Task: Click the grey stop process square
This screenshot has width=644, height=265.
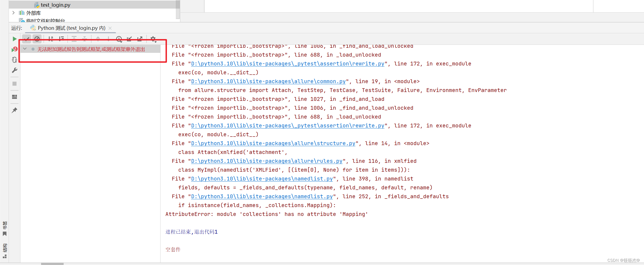Action: pyautogui.click(x=14, y=84)
